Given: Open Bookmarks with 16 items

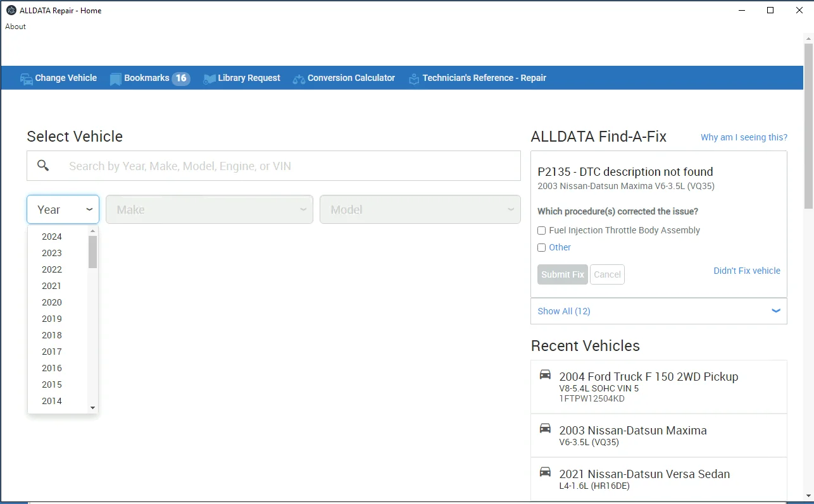Looking at the screenshot, I should tap(150, 78).
